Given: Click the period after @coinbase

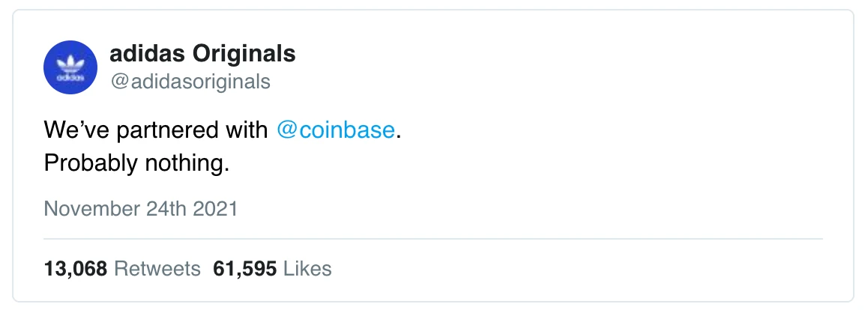Looking at the screenshot, I should click(397, 138).
